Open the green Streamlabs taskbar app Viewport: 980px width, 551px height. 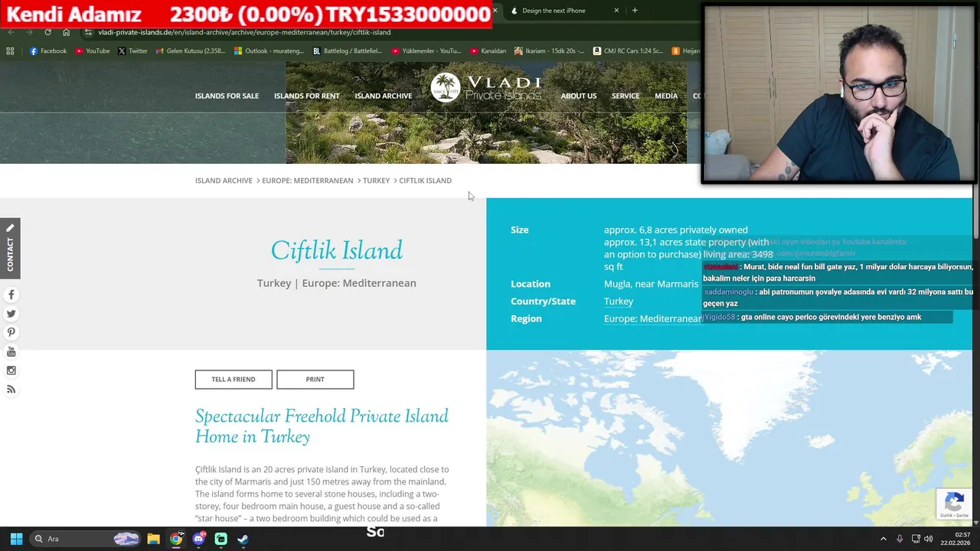(x=220, y=539)
